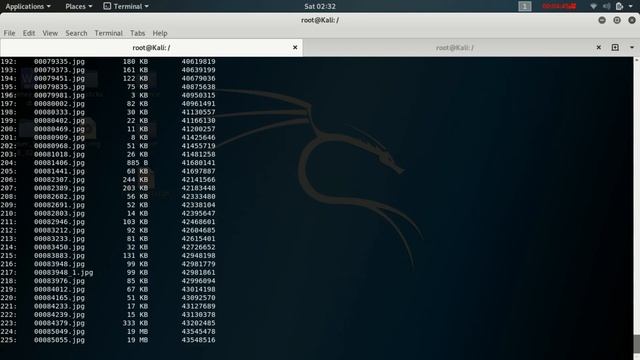
Task: Expand the system menu arrow
Action: click(630, 6)
